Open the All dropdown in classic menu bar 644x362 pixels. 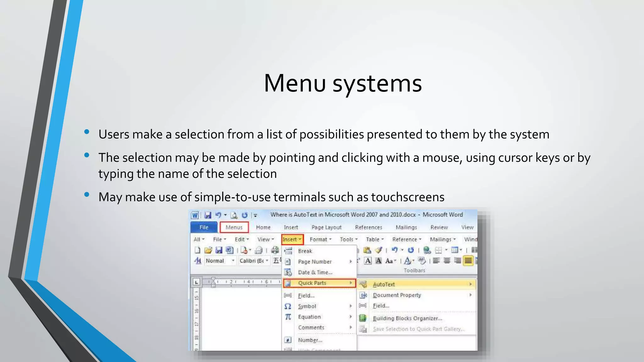click(199, 239)
